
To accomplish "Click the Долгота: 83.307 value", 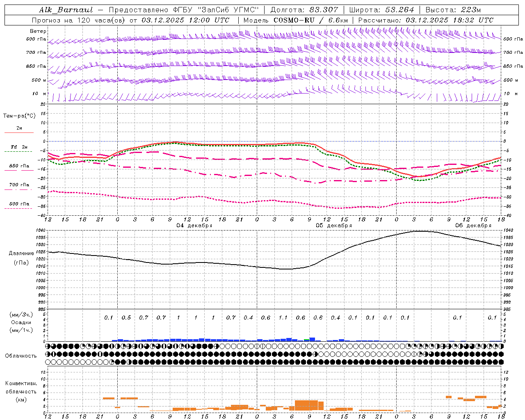I will (x=304, y=10).
